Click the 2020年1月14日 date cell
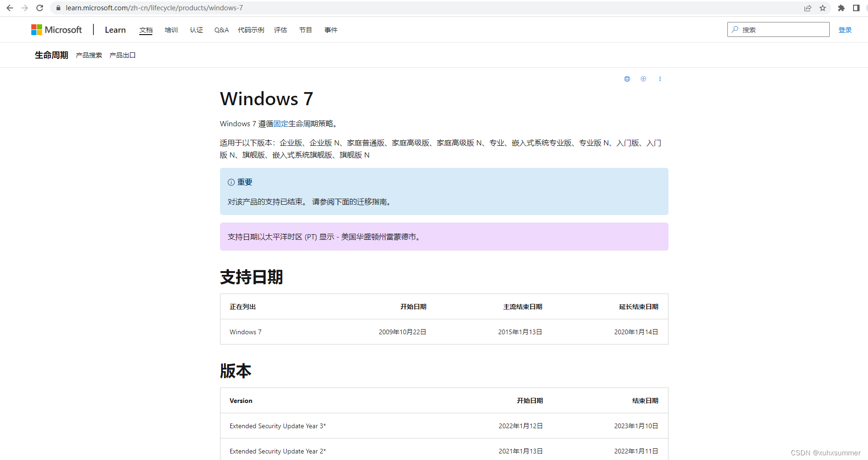The image size is (868, 460). pyautogui.click(x=636, y=332)
